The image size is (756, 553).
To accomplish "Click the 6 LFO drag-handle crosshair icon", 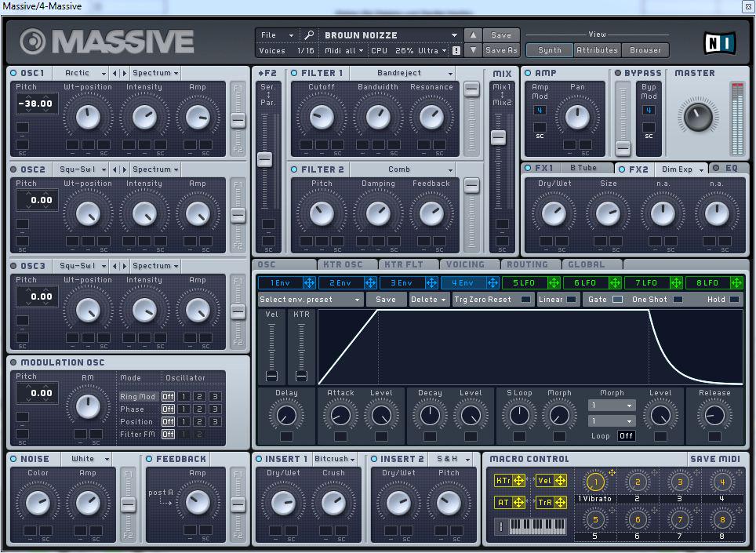I will point(615,283).
